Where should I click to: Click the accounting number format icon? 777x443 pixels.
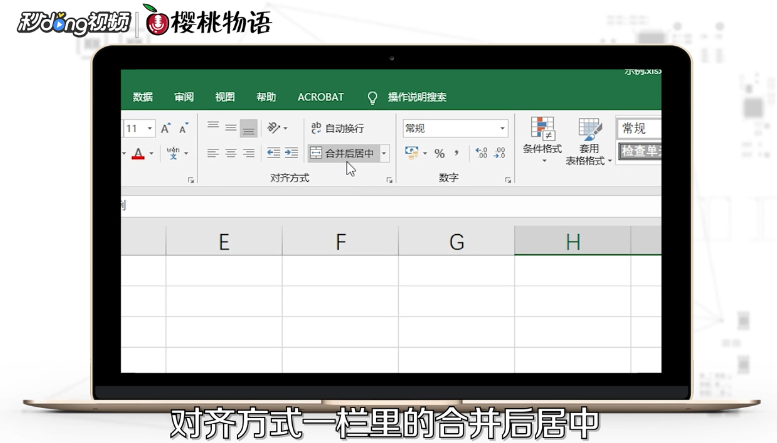[x=411, y=153]
